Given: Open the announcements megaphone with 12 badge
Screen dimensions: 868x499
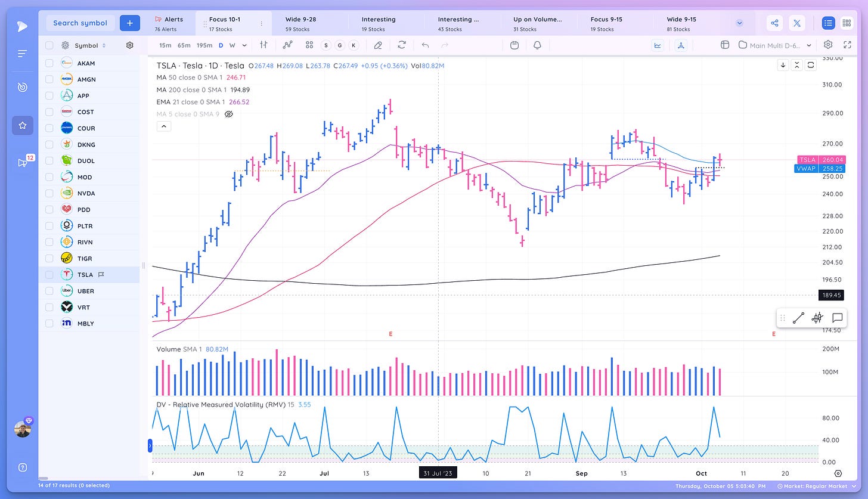Looking at the screenshot, I should 23,163.
